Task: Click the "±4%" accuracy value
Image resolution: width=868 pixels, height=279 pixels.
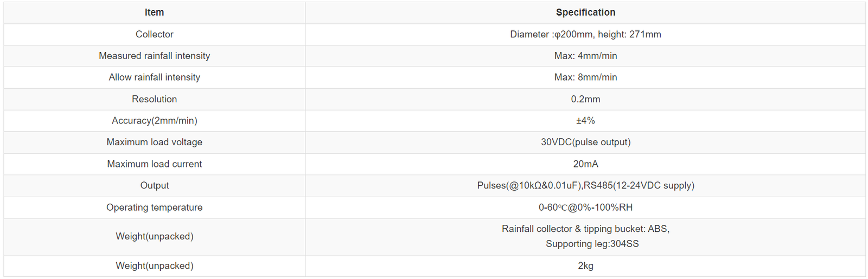Action: (585, 121)
